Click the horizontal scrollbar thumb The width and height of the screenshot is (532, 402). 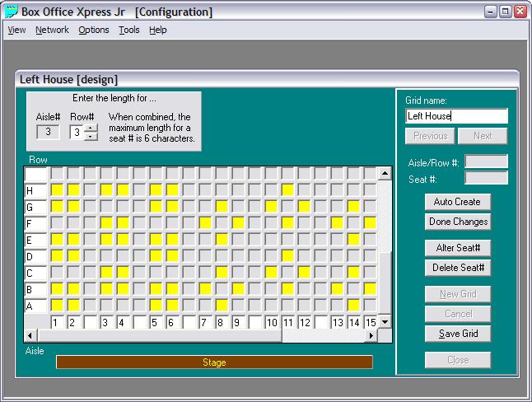160,335
